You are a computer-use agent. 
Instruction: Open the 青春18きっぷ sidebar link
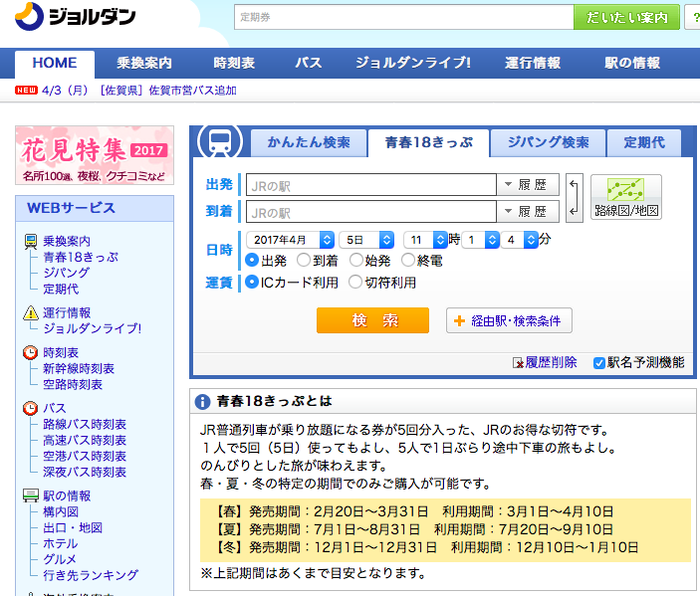point(81,258)
